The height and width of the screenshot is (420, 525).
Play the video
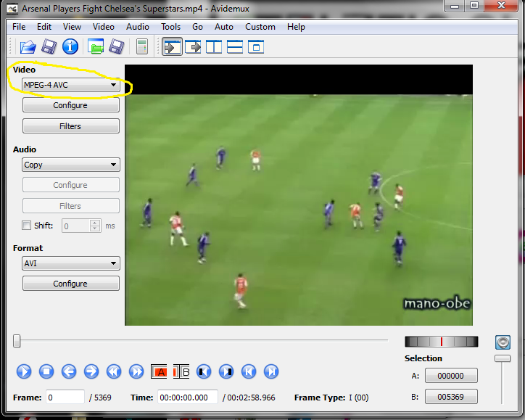pos(24,371)
